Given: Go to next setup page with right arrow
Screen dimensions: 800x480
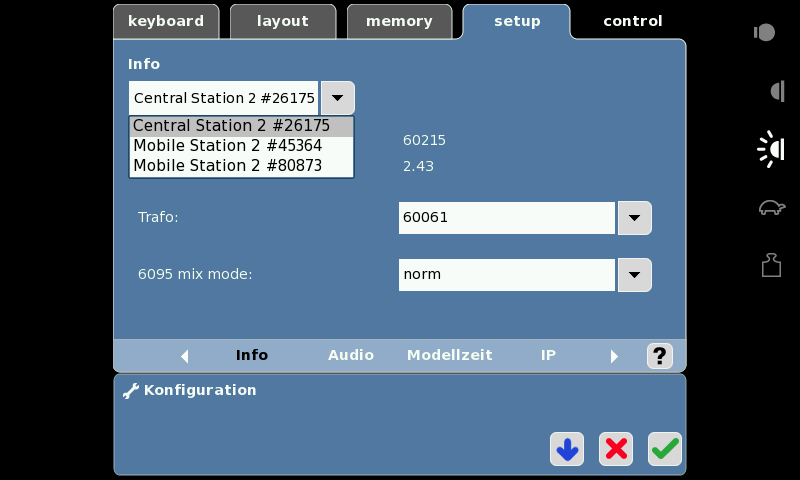Looking at the screenshot, I should (x=614, y=356).
